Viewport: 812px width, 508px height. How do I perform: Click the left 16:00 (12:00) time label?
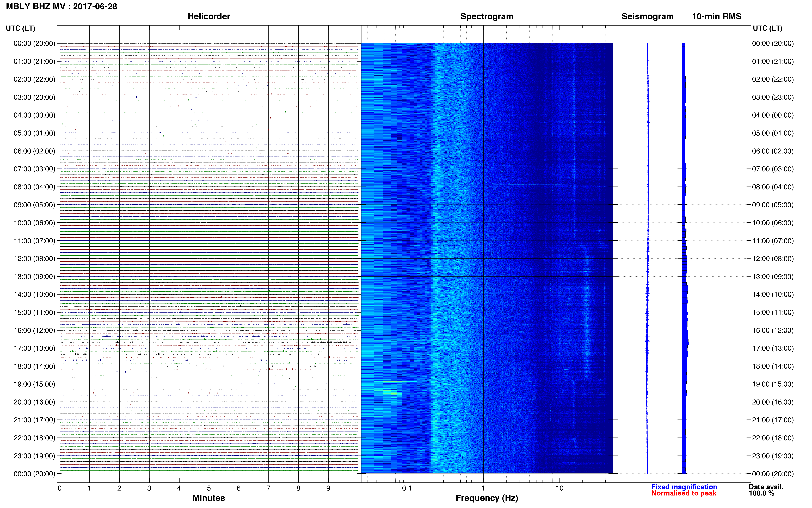pyautogui.click(x=34, y=330)
